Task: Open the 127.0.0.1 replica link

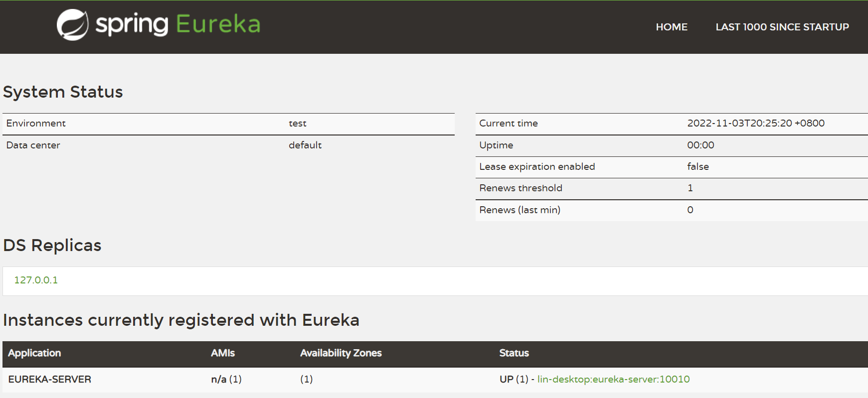Action: point(36,280)
